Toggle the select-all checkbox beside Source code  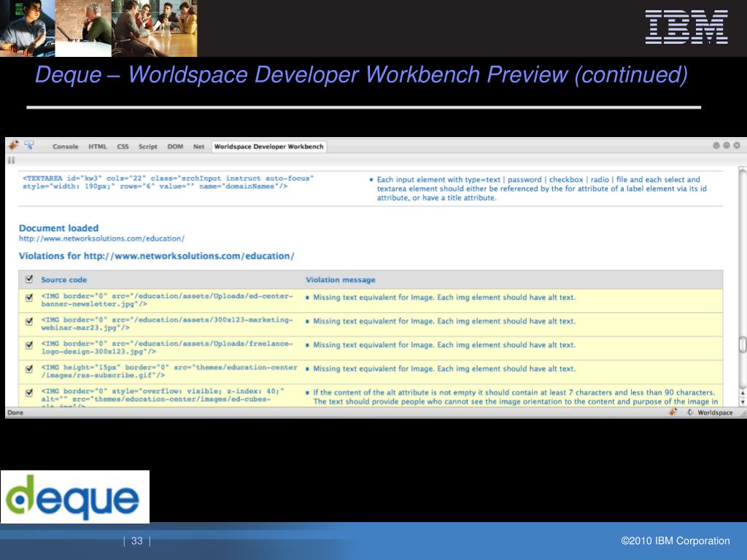pyautogui.click(x=29, y=279)
